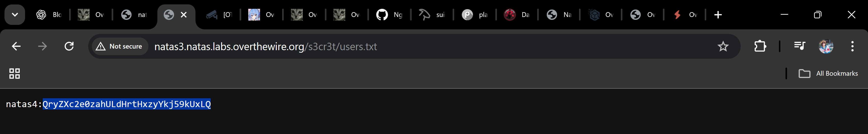Close the active users.txt tab
This screenshot has height=134, width=868.
[x=184, y=15]
